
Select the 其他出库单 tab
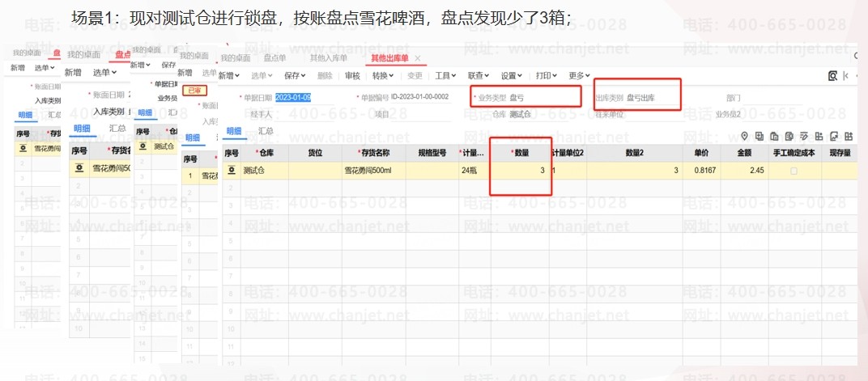389,58
